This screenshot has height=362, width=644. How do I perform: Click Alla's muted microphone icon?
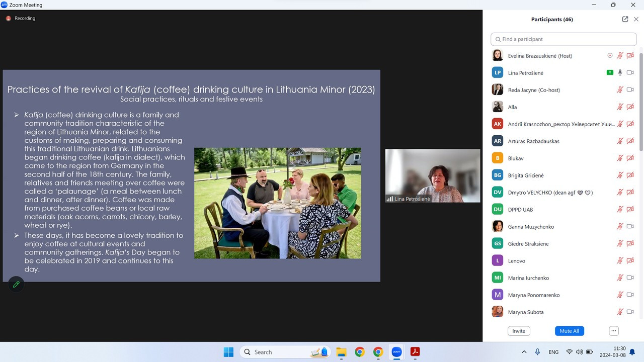620,107
